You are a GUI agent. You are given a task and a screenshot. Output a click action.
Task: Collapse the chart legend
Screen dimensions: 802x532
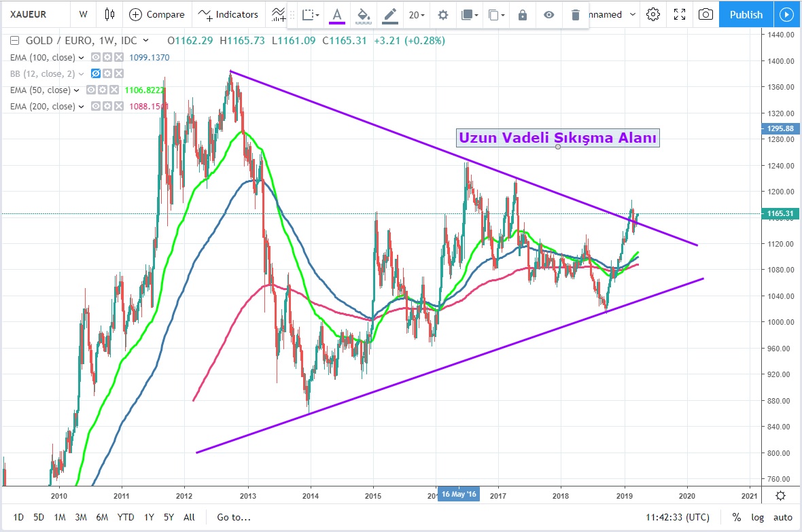15,40
